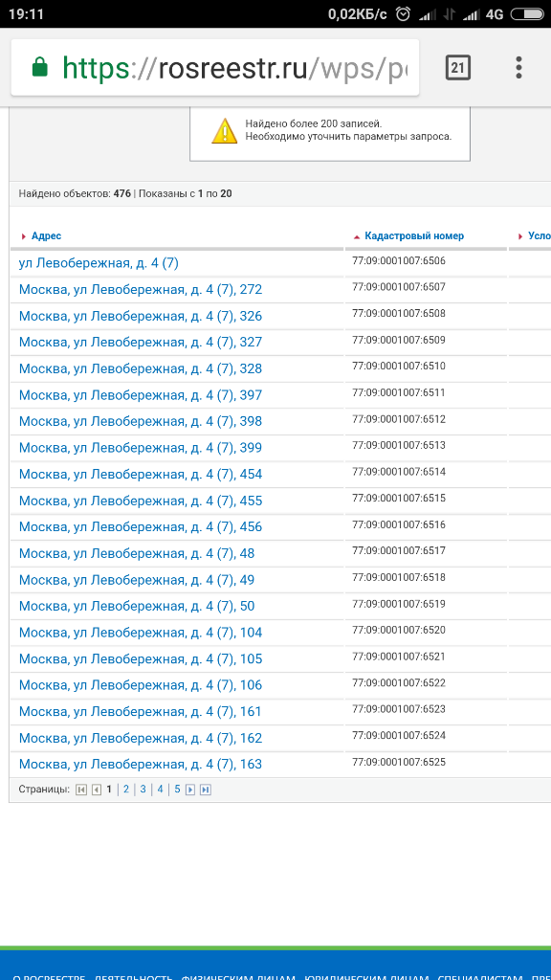Screen dimensions: 551x980
Task: Tap the green padlock security icon
Action: tap(40, 67)
